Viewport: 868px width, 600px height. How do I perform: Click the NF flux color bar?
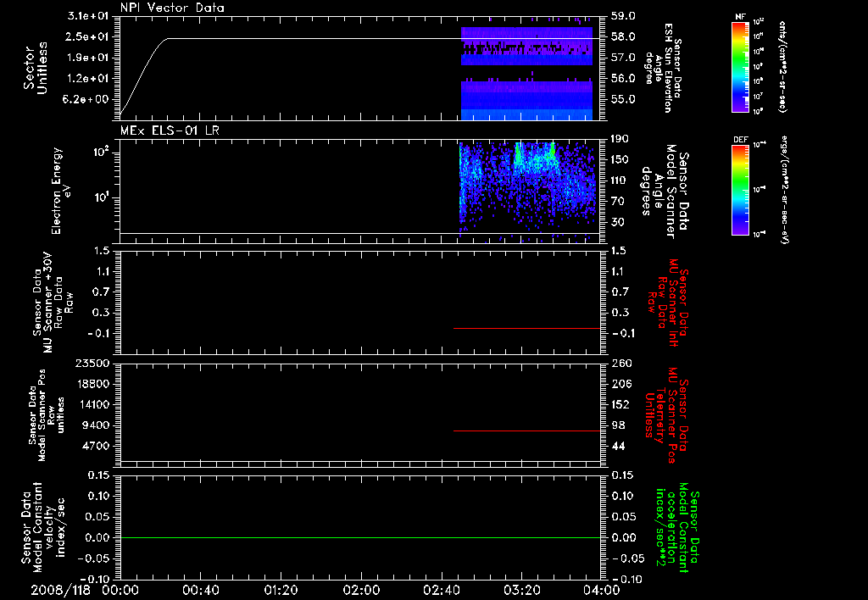741,66
